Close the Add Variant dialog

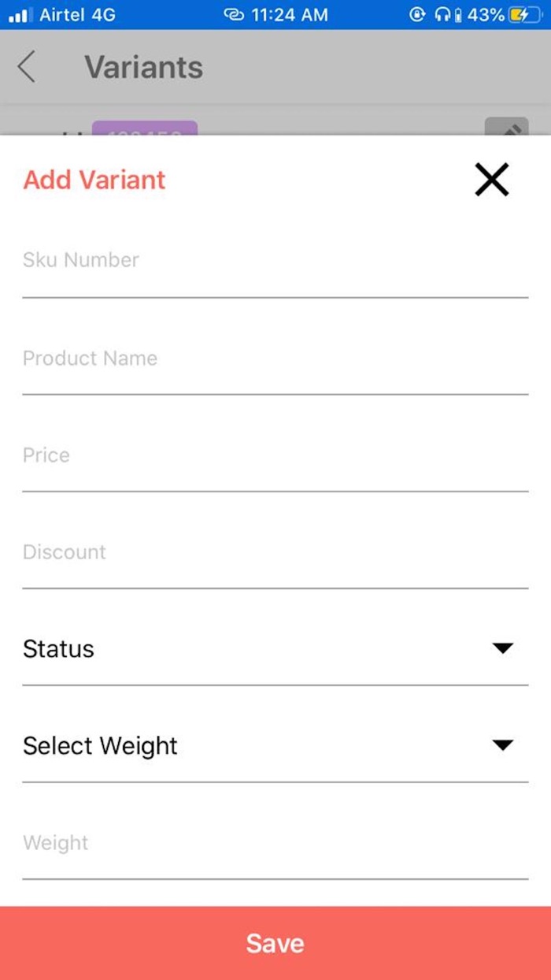click(x=491, y=179)
